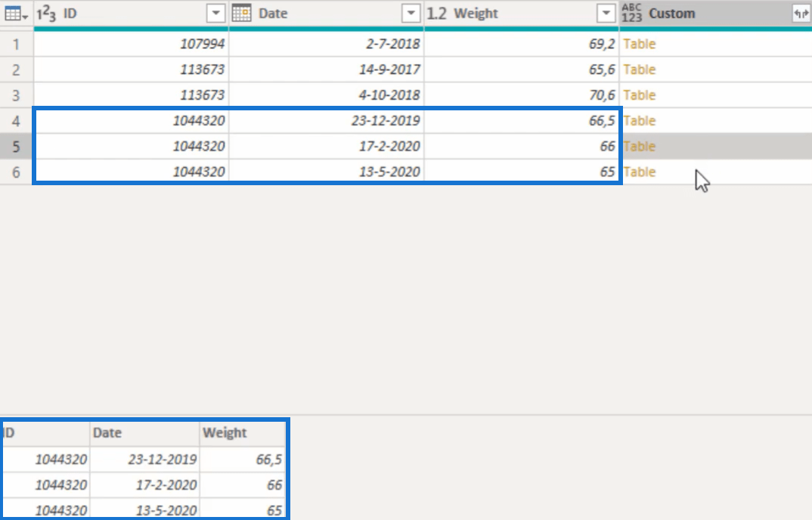The height and width of the screenshot is (520, 812).
Task: Select the Weight column header
Action: click(522, 14)
